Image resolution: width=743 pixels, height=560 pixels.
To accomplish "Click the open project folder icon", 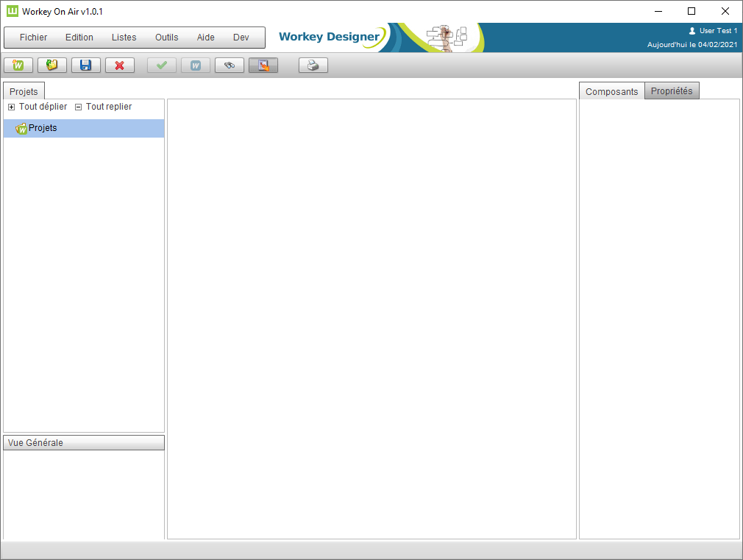I will click(x=52, y=65).
